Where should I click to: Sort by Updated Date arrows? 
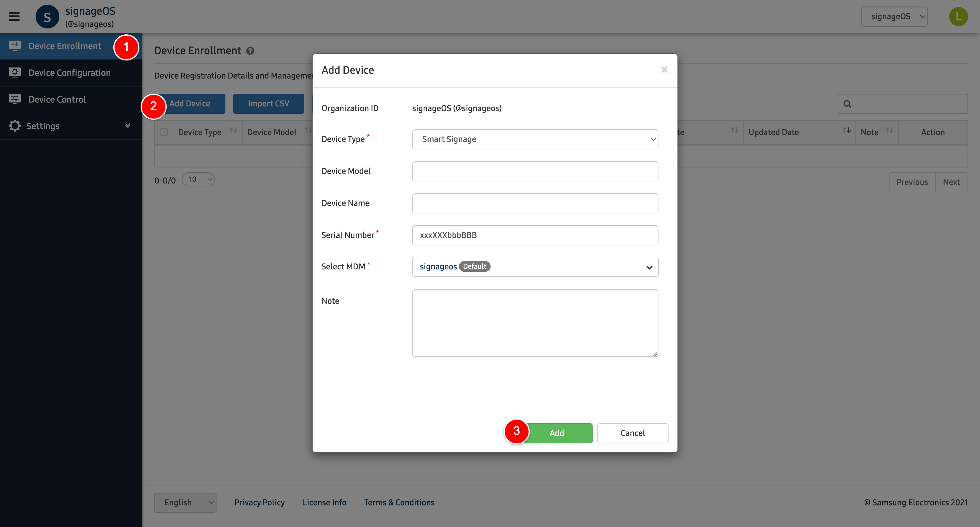(x=847, y=131)
